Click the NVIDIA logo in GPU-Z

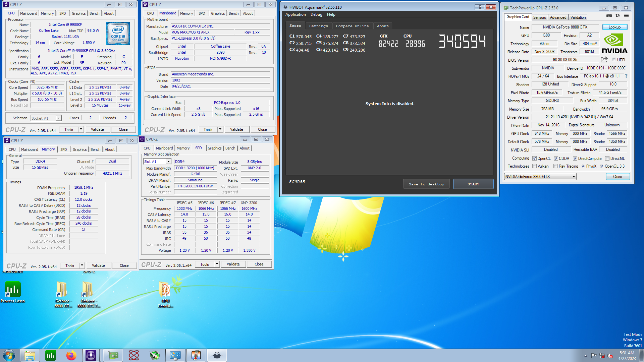[x=614, y=44]
